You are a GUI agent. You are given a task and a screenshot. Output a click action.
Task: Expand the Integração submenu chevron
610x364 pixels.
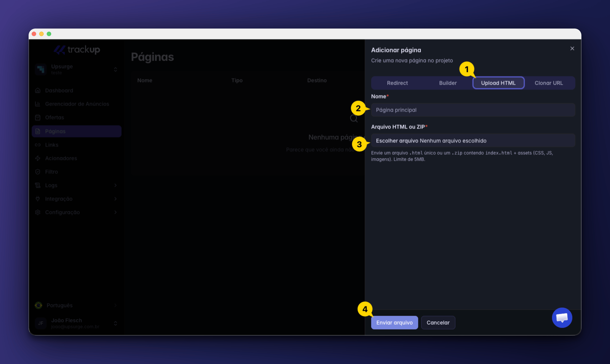tap(115, 199)
